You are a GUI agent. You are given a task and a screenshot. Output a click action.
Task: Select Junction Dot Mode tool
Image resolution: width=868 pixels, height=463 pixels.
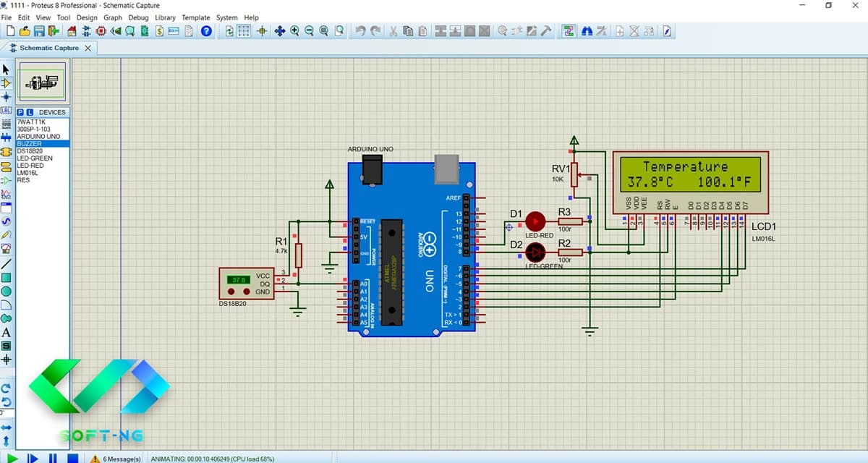pyautogui.click(x=6, y=97)
